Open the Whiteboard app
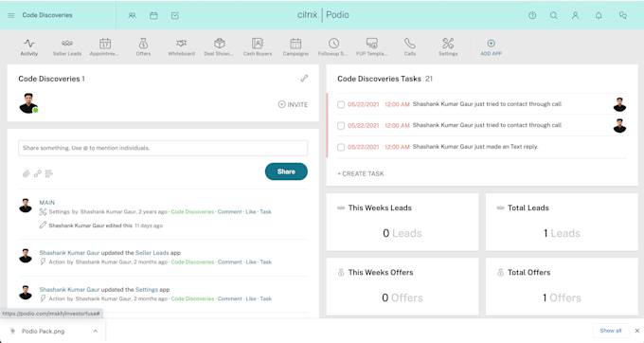 click(x=181, y=46)
